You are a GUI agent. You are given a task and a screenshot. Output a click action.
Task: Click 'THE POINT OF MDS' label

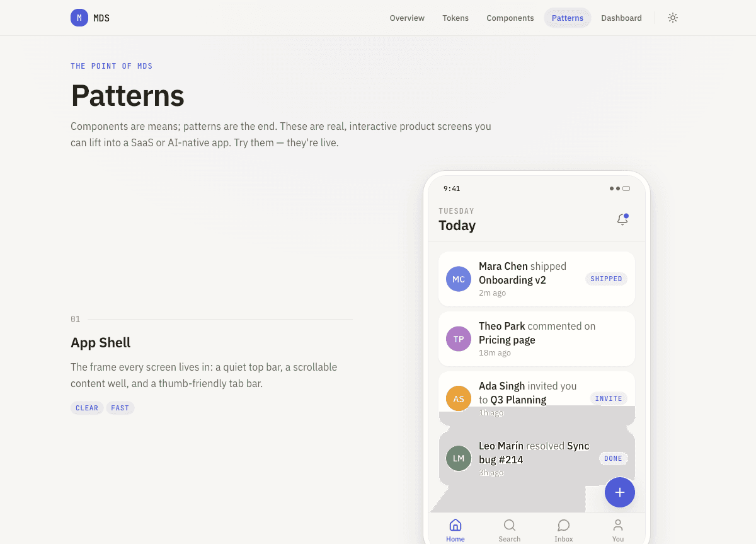click(112, 66)
